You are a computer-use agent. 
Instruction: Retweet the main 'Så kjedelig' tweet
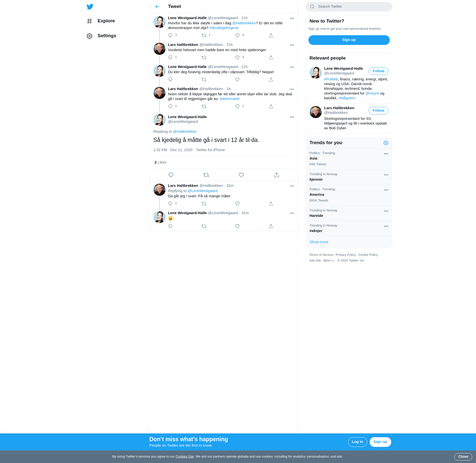(x=206, y=175)
